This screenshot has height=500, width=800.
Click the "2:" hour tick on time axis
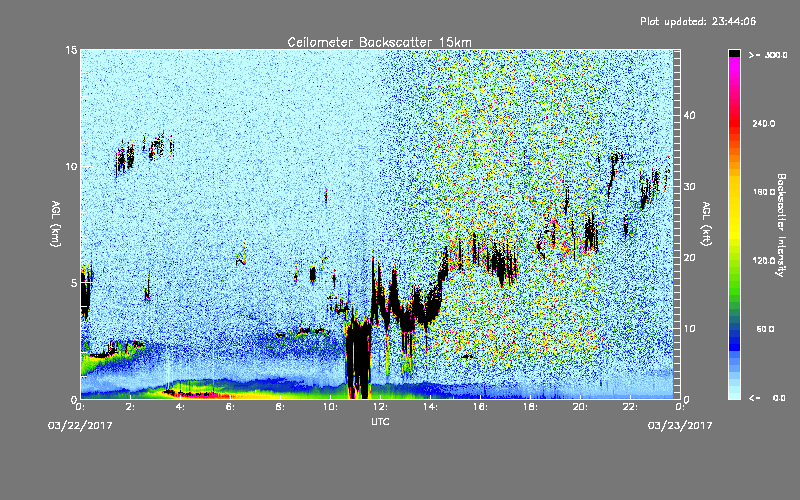(130, 407)
